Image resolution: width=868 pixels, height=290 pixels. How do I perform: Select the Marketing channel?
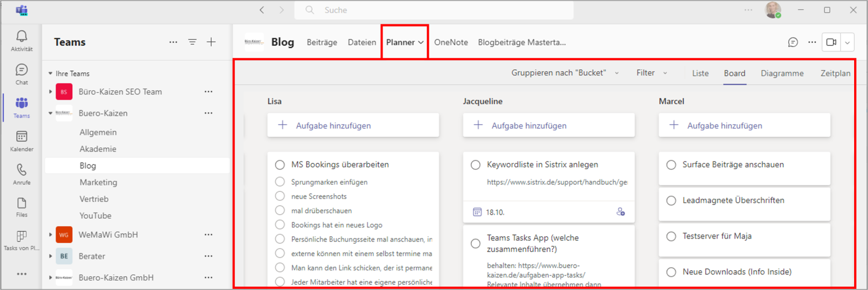tap(98, 182)
